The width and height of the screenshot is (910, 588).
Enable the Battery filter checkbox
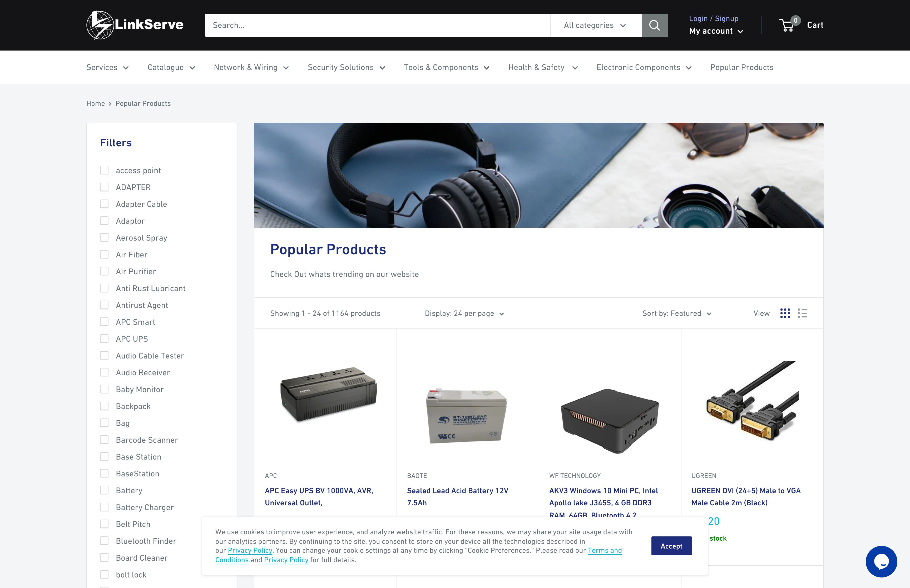pos(104,490)
